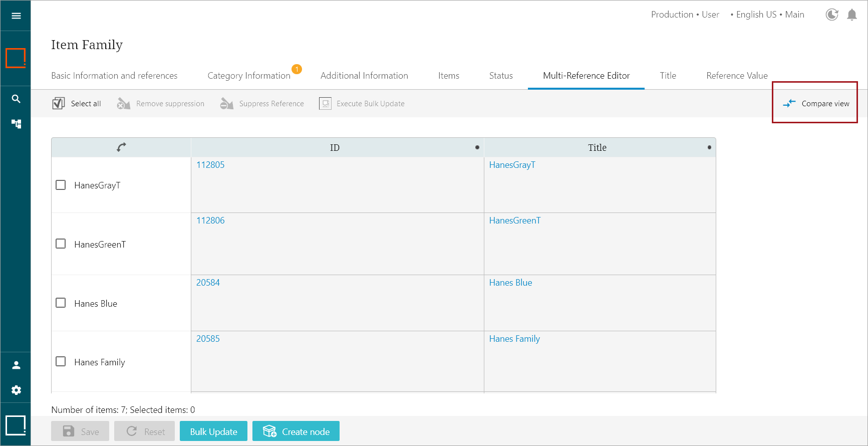The image size is (868, 446).
Task: Click the ID column header
Action: coord(337,147)
